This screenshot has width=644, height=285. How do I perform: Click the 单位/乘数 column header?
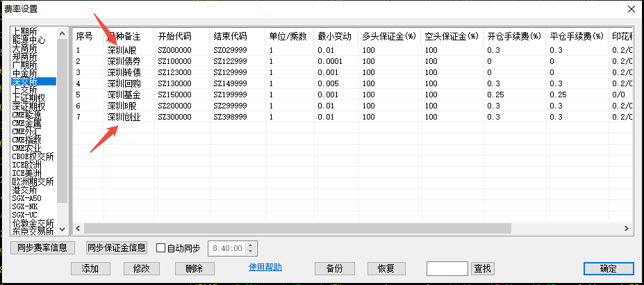click(290, 37)
